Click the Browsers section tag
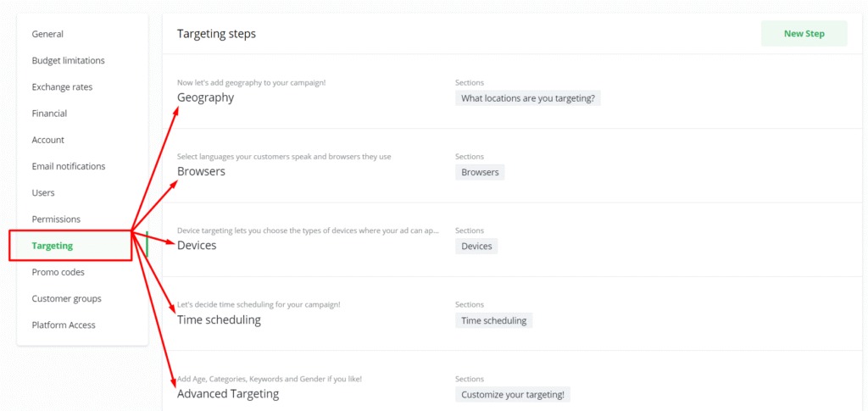The height and width of the screenshot is (411, 868). 480,172
